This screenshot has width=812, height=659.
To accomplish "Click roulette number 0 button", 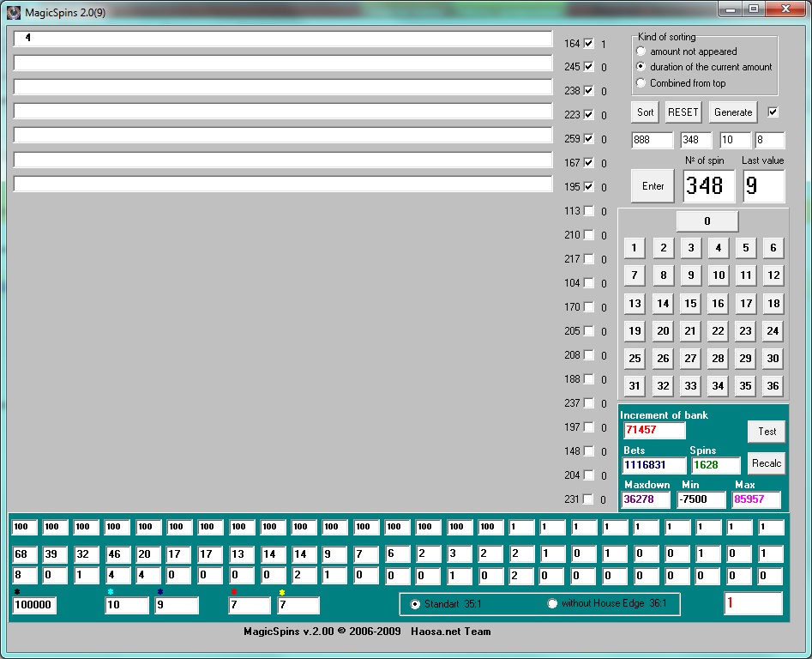I will (707, 221).
